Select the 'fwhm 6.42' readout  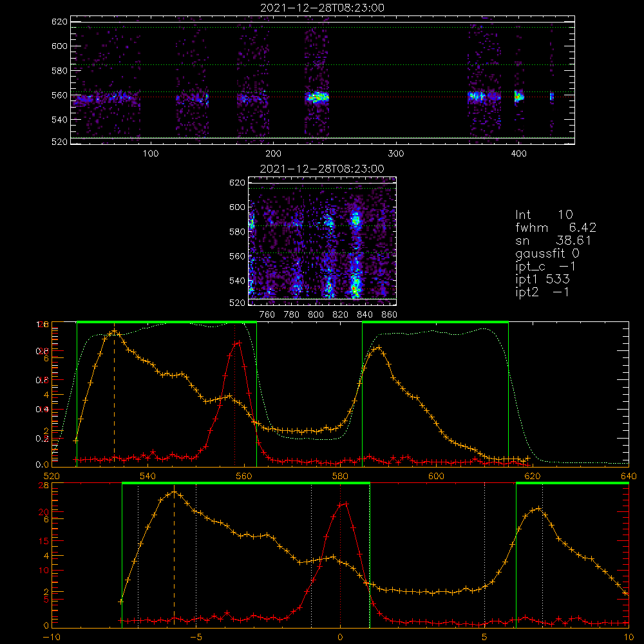pos(556,227)
